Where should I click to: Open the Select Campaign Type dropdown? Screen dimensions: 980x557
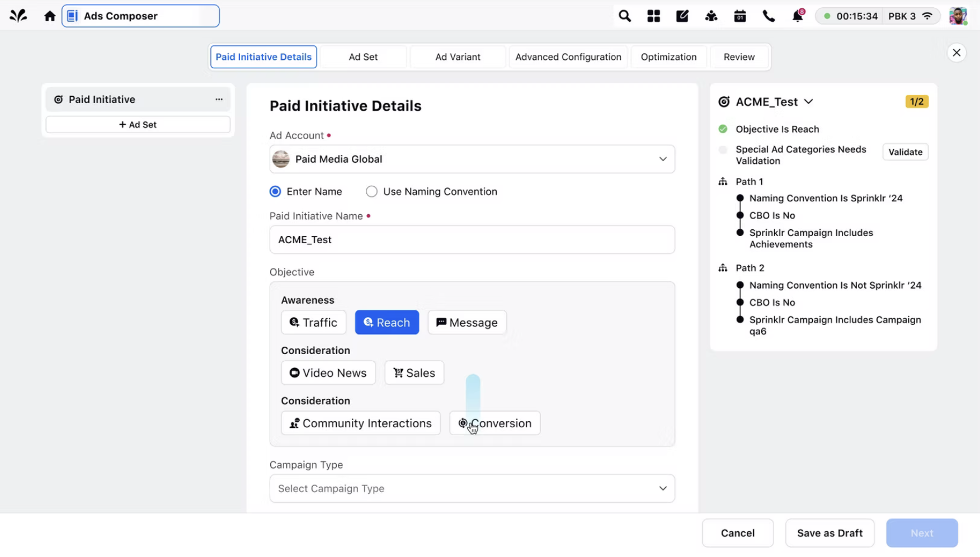tap(472, 488)
